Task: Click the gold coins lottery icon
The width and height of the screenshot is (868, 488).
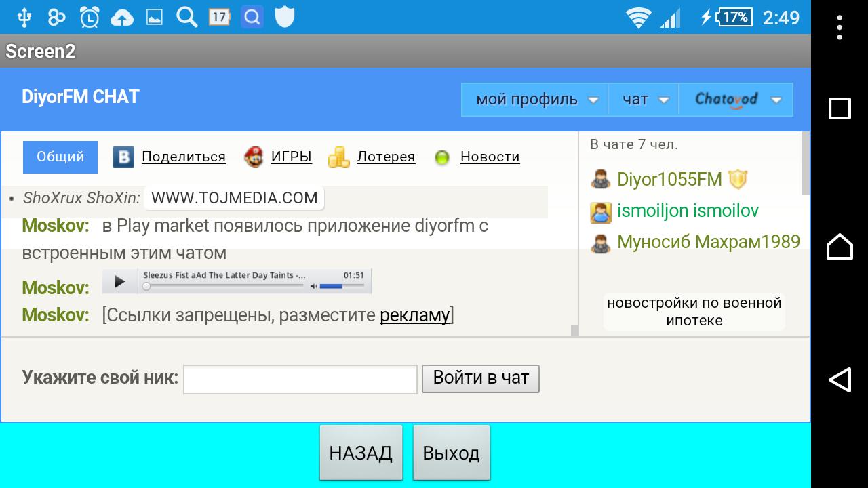Action: point(338,157)
